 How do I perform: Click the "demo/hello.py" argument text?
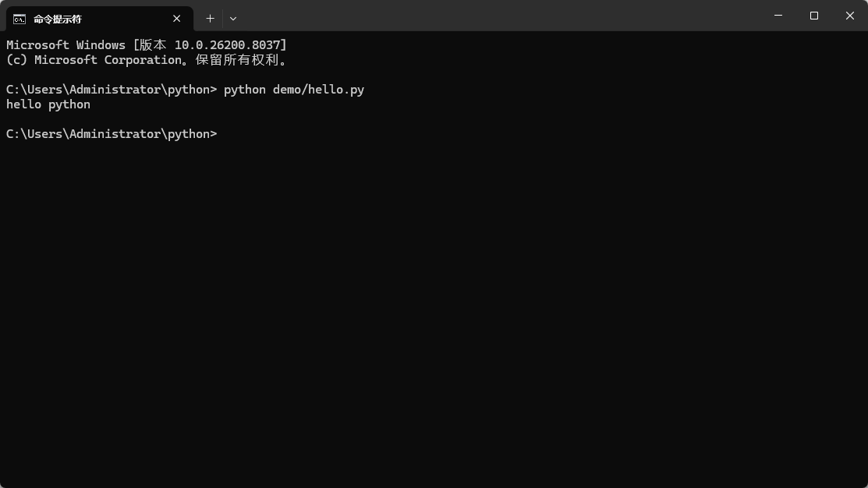click(x=318, y=90)
